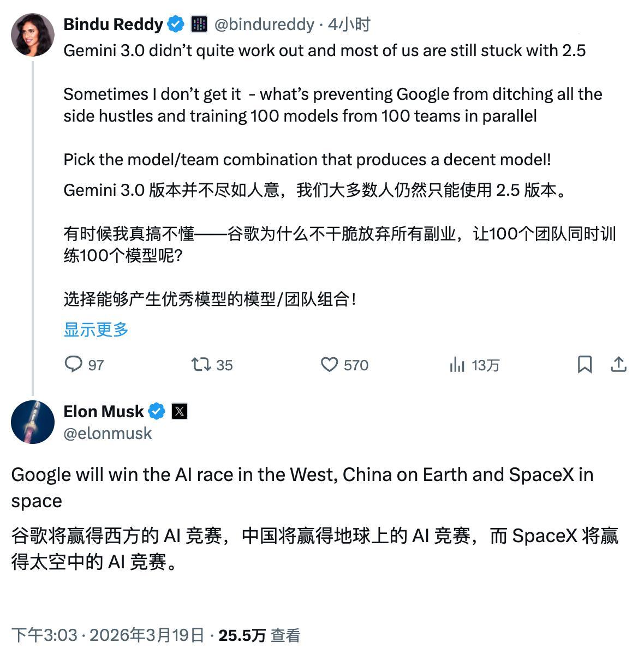
Task: Select Elon Musk's display name text
Action: (104, 411)
